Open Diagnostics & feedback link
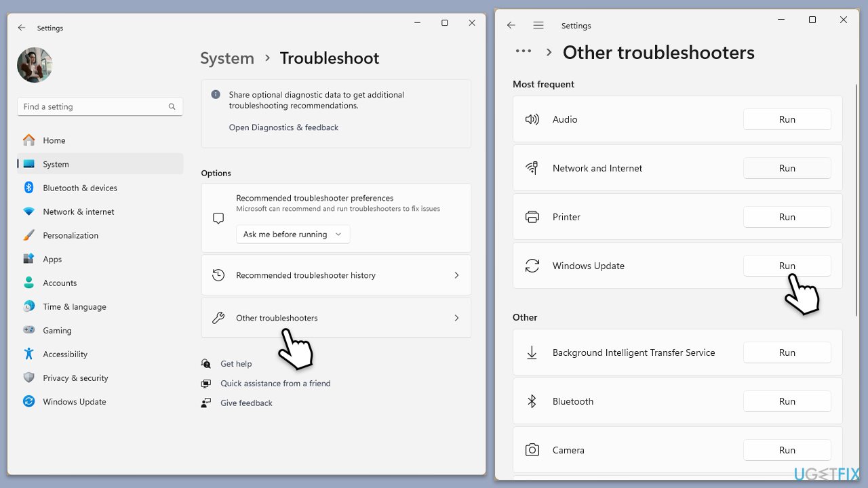868x488 pixels. 283,127
